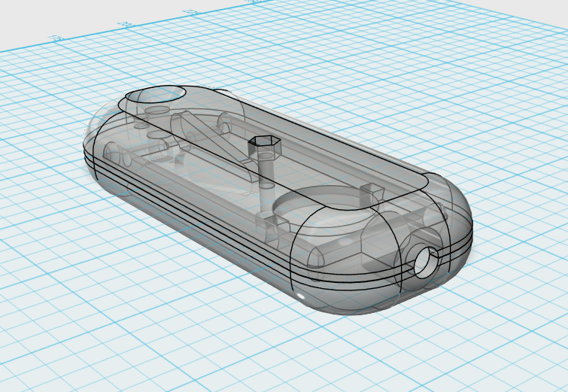
Task: Click the small white spot on bottom edge
Action: click(x=302, y=296)
